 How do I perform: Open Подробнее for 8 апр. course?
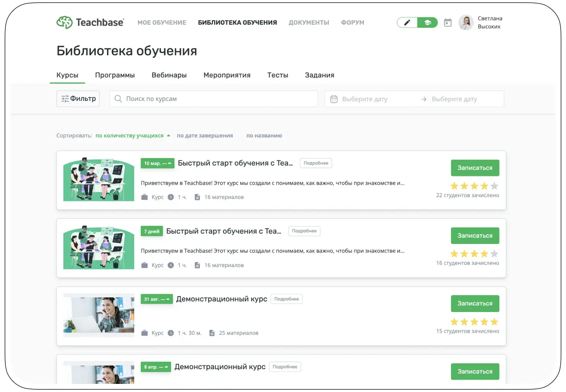pos(285,367)
